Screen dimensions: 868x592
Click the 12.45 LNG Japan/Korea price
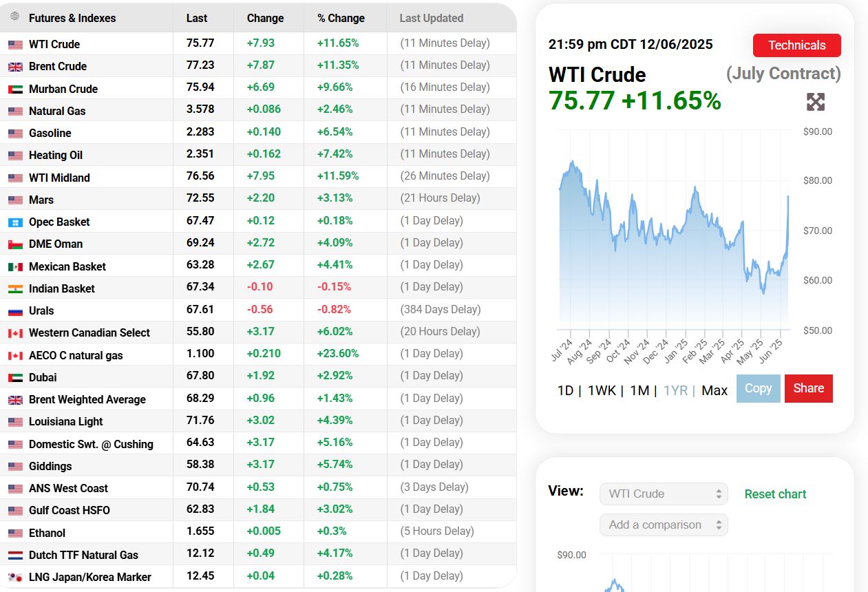200,575
